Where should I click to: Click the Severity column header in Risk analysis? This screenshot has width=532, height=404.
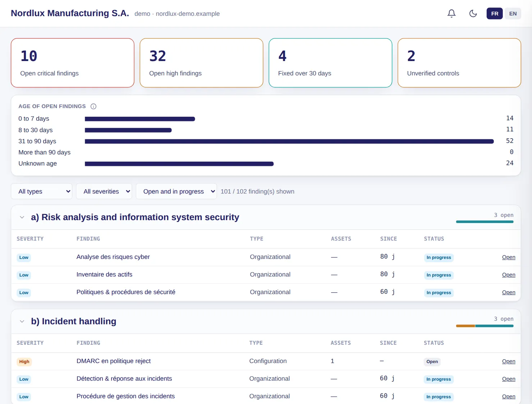[x=30, y=239]
